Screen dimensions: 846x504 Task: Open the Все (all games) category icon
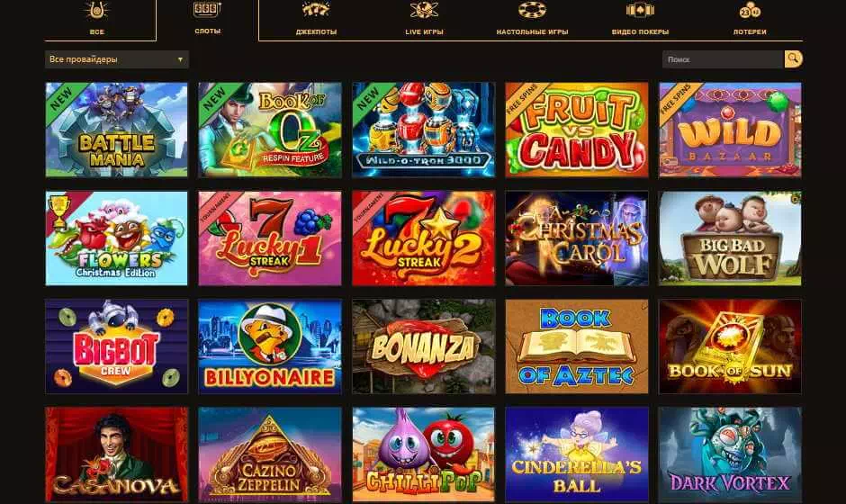[97, 10]
